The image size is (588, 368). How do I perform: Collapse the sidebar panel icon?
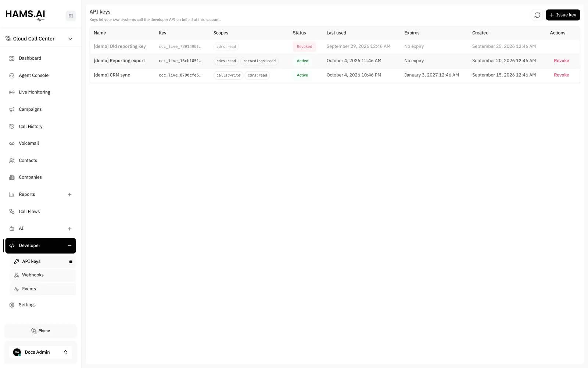click(x=71, y=16)
